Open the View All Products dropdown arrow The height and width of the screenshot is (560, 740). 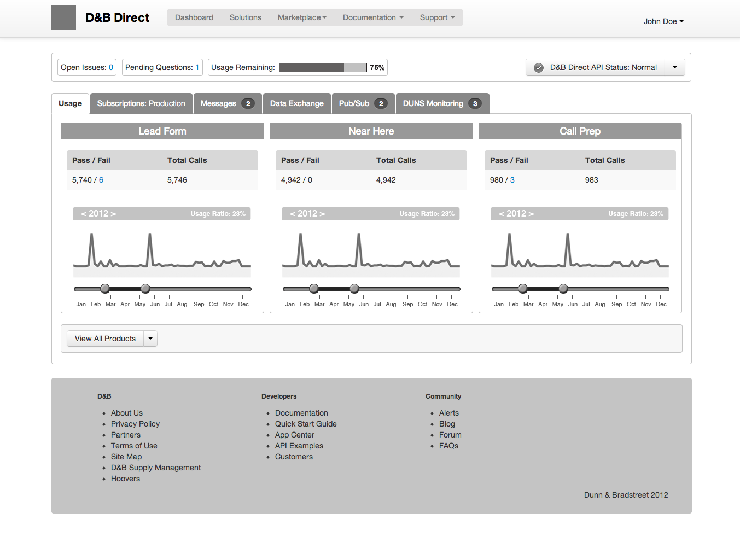click(150, 339)
